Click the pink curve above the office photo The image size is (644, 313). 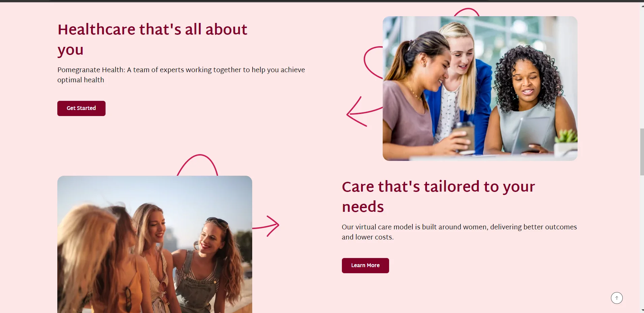(467, 12)
